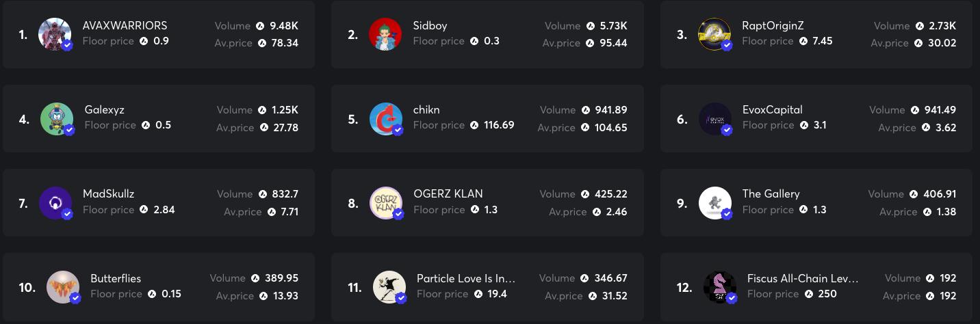Open the Galexyz collection avatar
This screenshot has width=980, height=324.
click(x=57, y=119)
